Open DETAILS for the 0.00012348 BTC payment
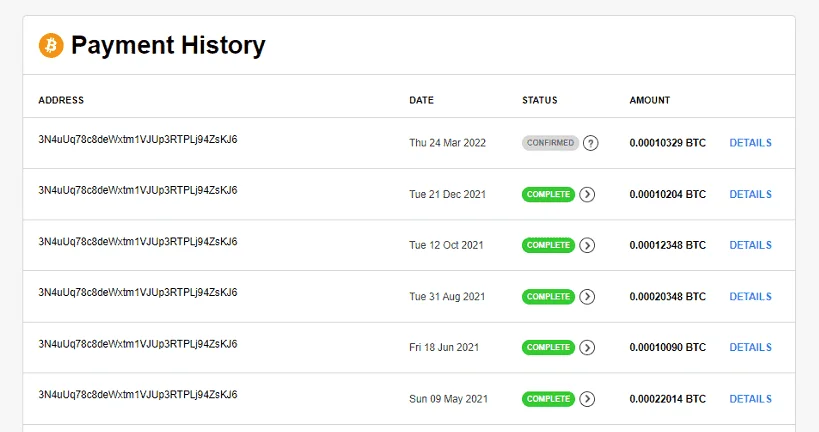Image resolution: width=819 pixels, height=432 pixels. (x=751, y=245)
